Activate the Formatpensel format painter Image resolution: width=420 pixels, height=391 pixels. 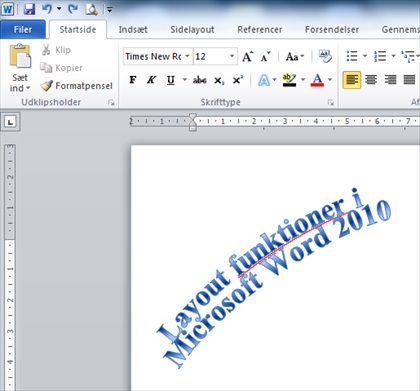(x=76, y=86)
